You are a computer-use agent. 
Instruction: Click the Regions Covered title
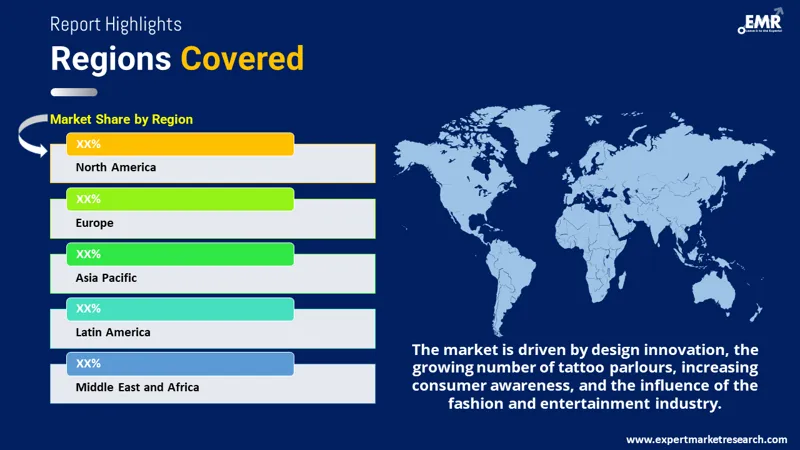(x=177, y=58)
